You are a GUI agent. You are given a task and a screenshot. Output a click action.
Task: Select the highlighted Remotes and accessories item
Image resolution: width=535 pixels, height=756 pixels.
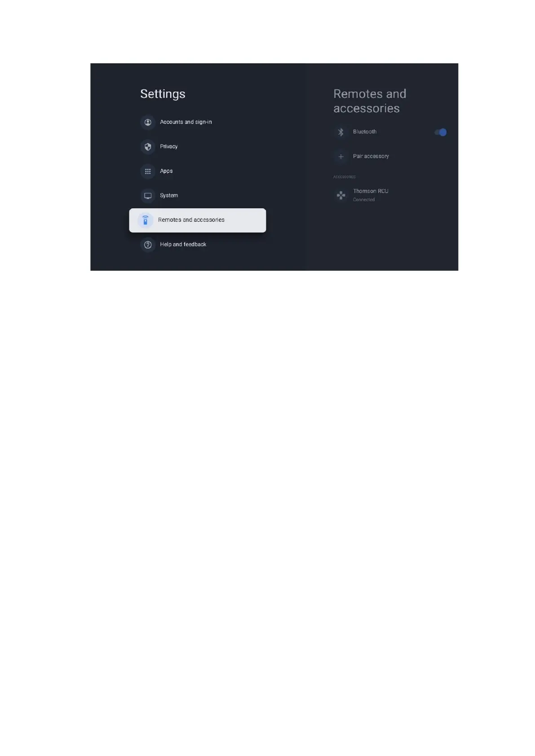pyautogui.click(x=198, y=220)
